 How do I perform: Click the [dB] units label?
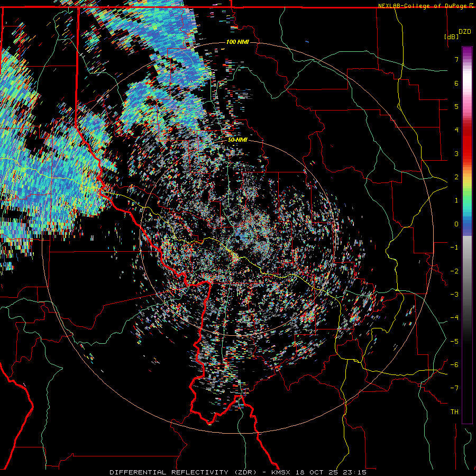pyautogui.click(x=451, y=36)
